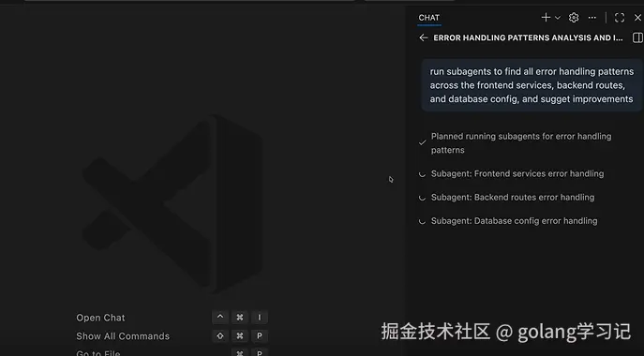Start a new chat with plus icon

point(546,18)
